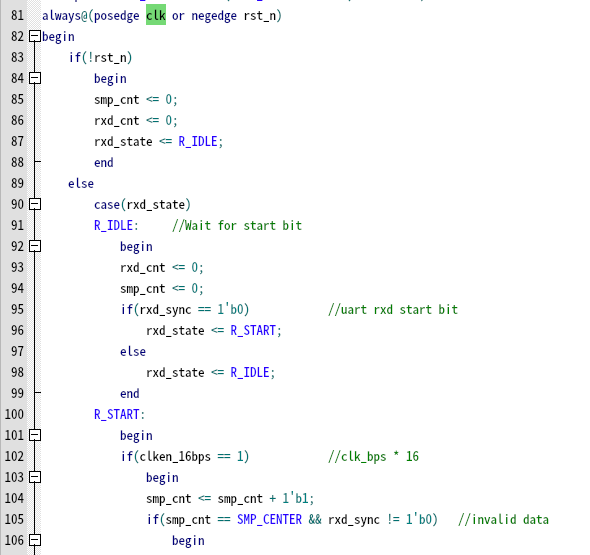The width and height of the screenshot is (590, 555).
Task: Collapse the fold marker on line 92
Action: click(35, 246)
